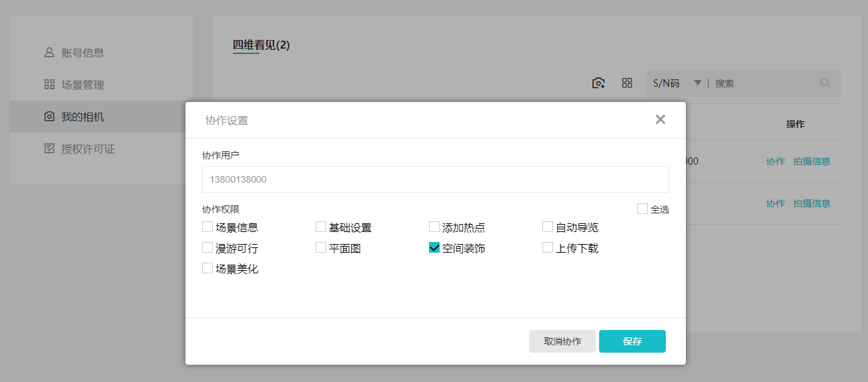Select the 四维看见(2) tab

[x=261, y=45]
